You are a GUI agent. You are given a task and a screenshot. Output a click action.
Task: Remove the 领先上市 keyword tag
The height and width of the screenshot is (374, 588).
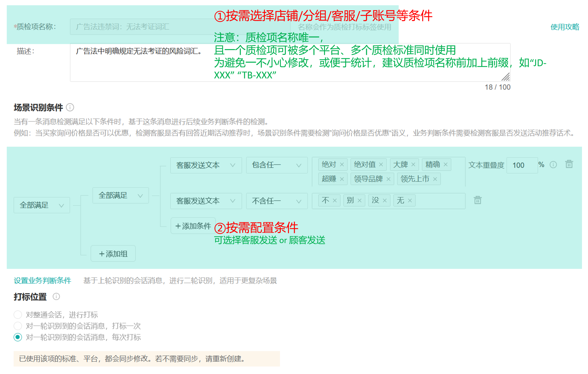(435, 179)
